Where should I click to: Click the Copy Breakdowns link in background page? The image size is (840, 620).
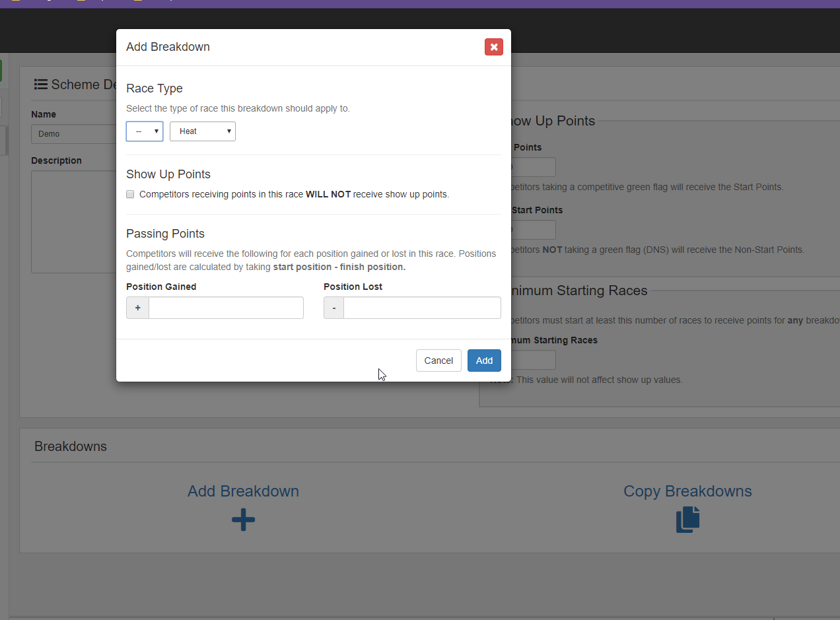pos(687,491)
